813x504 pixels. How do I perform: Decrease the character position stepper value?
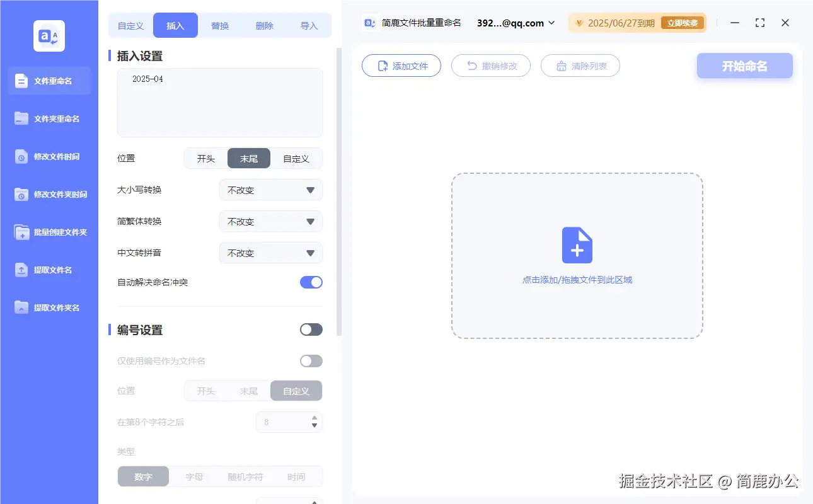point(314,426)
